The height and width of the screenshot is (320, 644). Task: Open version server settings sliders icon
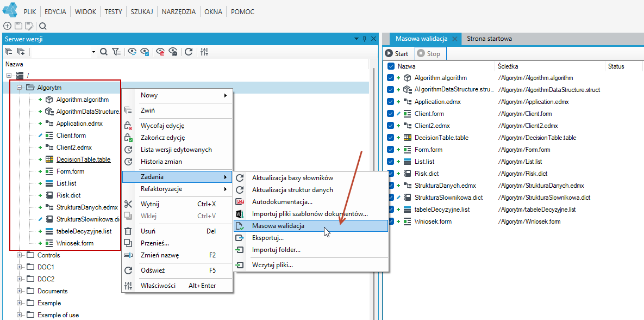tap(204, 51)
